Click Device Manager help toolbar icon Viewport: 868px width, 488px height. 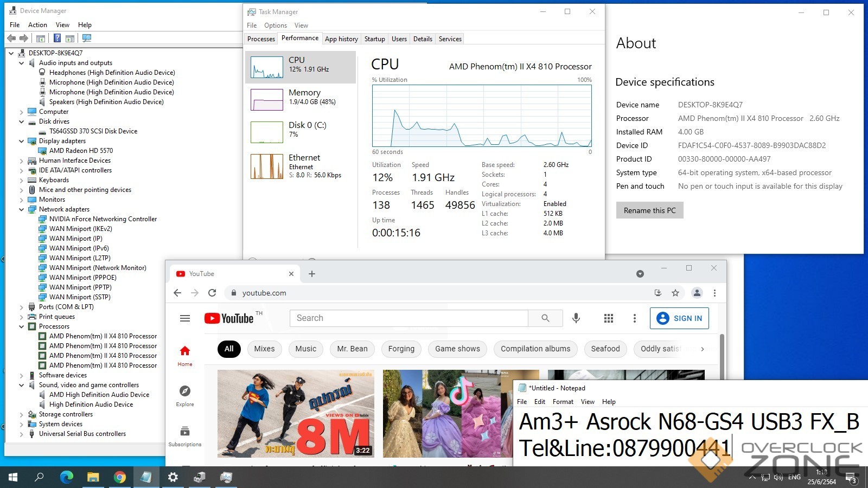[57, 38]
